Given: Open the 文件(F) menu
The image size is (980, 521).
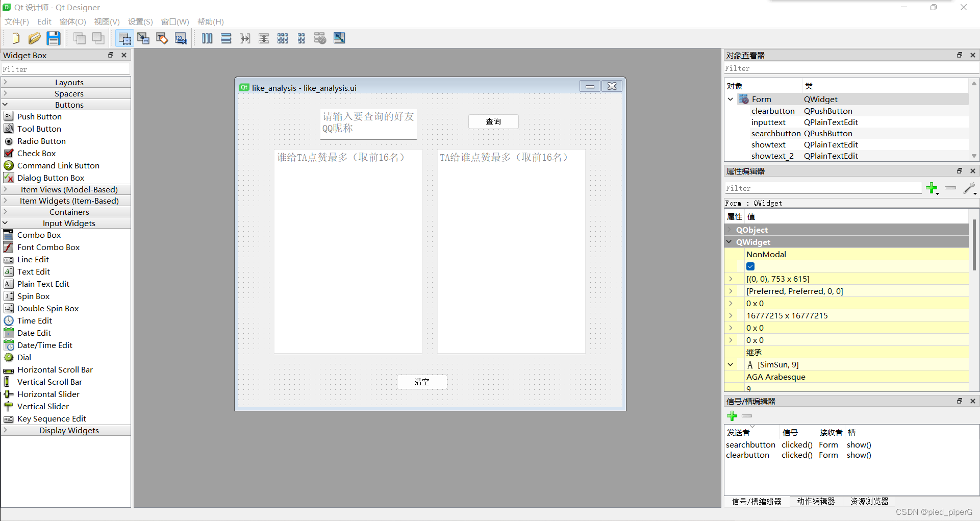Looking at the screenshot, I should pyautogui.click(x=17, y=21).
